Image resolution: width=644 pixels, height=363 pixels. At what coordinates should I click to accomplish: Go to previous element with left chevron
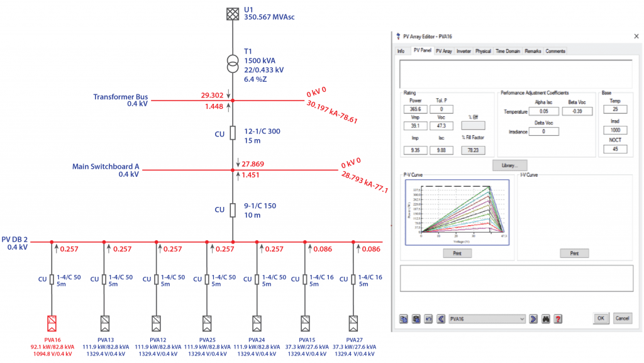441,319
